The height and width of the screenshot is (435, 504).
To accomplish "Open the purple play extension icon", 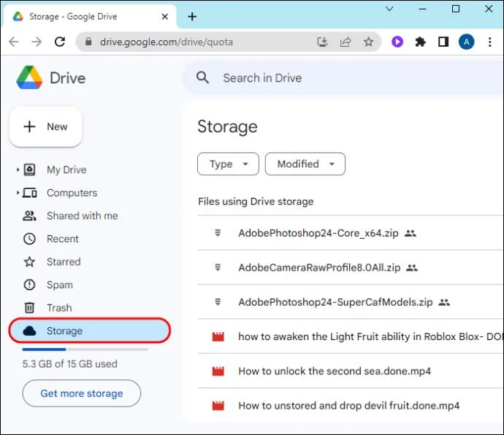I will (x=397, y=42).
